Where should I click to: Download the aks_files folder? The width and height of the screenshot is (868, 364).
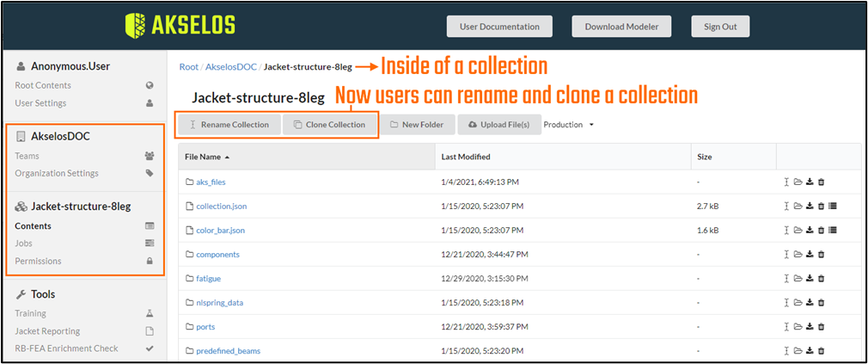click(x=810, y=182)
